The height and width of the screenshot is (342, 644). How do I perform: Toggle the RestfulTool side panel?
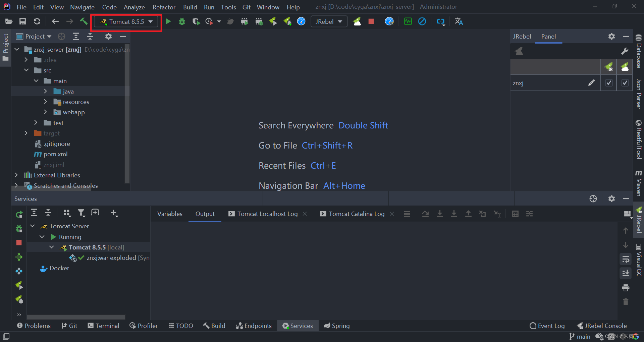click(639, 139)
